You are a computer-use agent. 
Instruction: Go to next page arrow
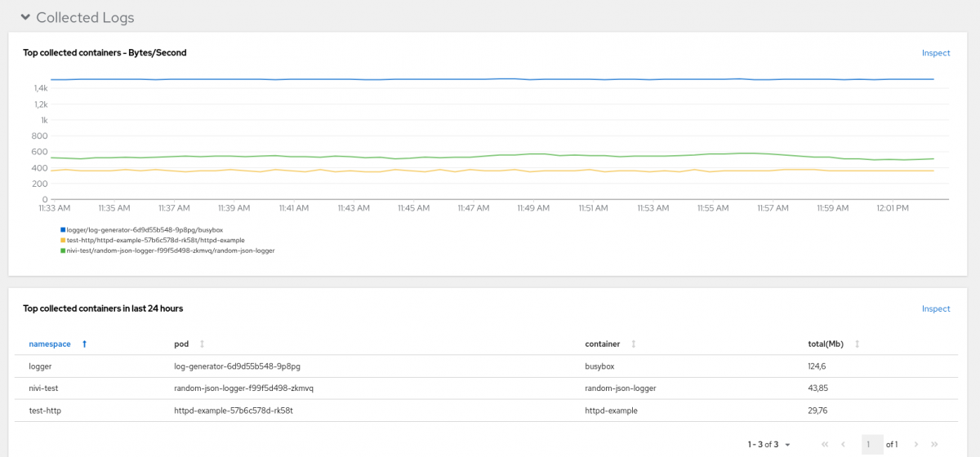point(915,445)
